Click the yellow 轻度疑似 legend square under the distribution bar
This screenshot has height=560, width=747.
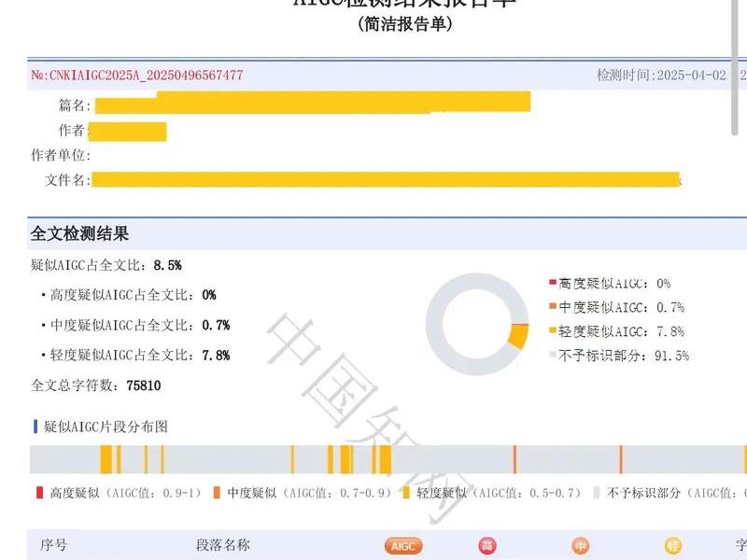coord(406,493)
